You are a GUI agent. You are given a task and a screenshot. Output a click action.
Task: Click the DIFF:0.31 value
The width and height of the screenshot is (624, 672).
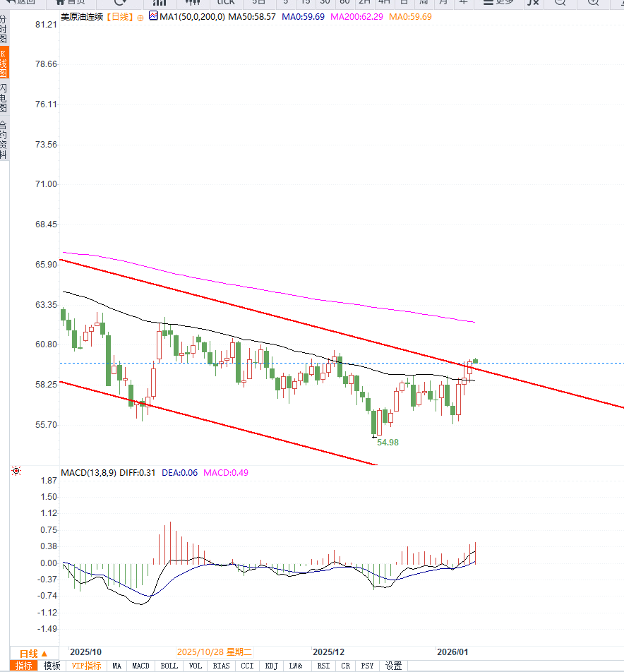pos(137,473)
